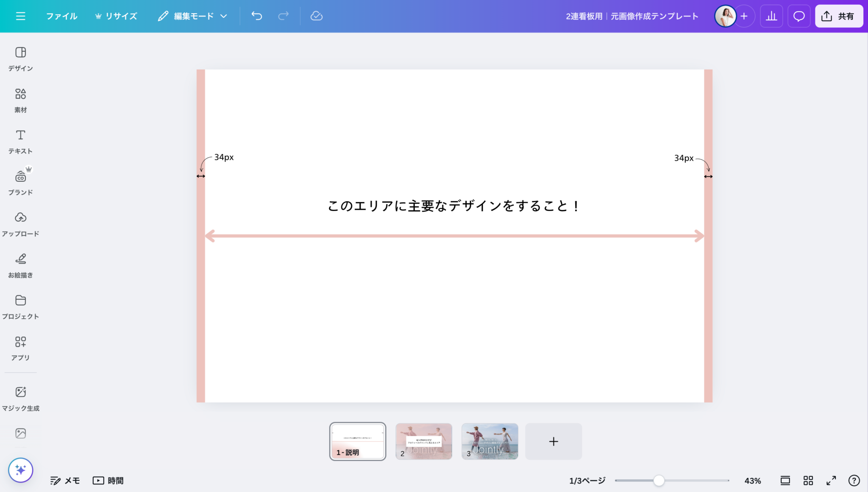Open the リサイズ menu
This screenshot has width=868, height=492.
tap(117, 16)
